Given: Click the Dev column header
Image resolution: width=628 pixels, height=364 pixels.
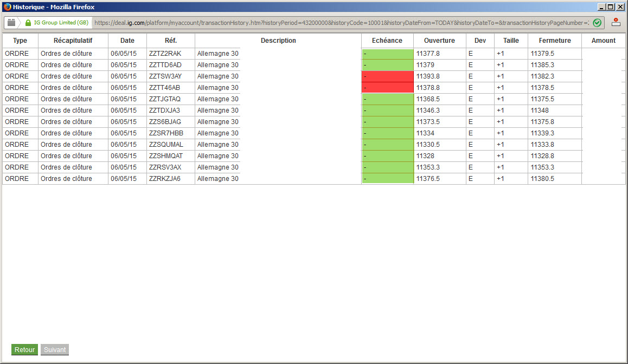Looking at the screenshot, I should point(480,41).
